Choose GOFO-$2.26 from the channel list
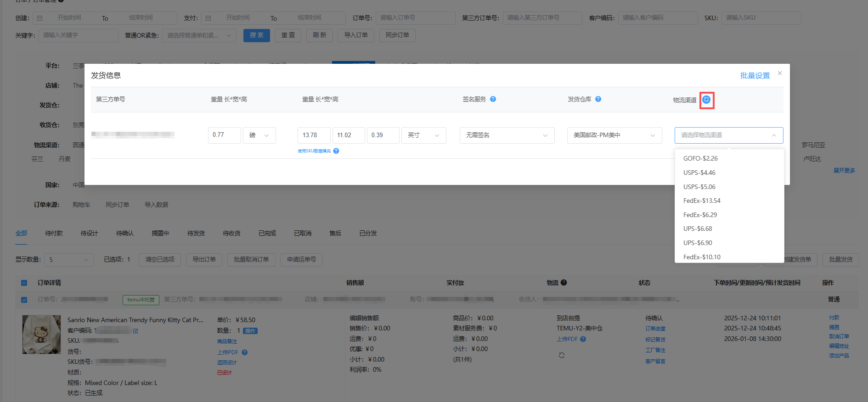 700,158
